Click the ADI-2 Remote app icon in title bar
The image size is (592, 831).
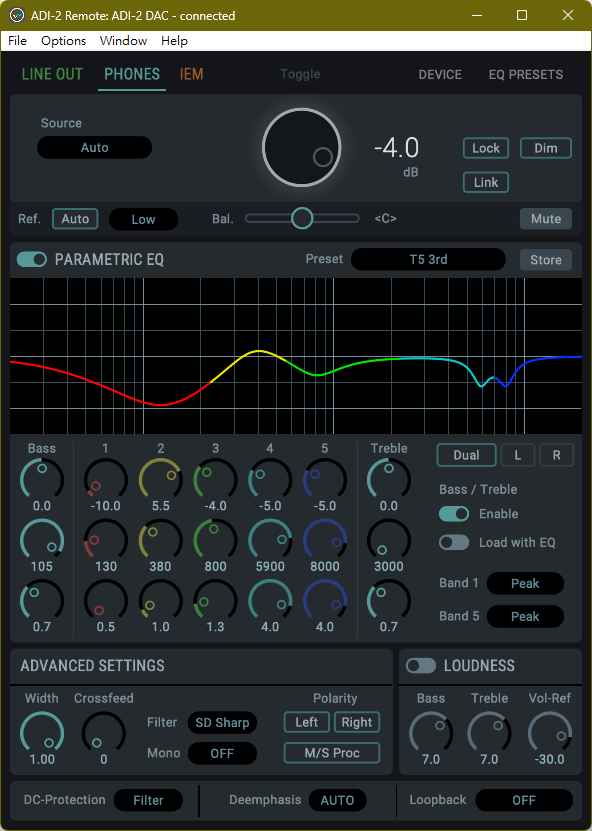pos(16,15)
